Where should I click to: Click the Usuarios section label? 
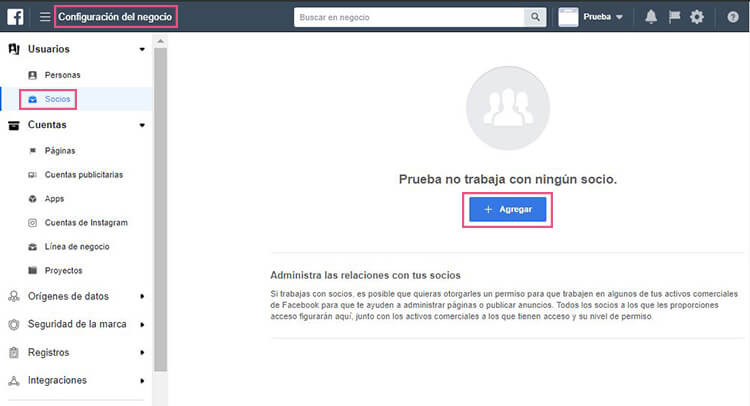tap(48, 49)
